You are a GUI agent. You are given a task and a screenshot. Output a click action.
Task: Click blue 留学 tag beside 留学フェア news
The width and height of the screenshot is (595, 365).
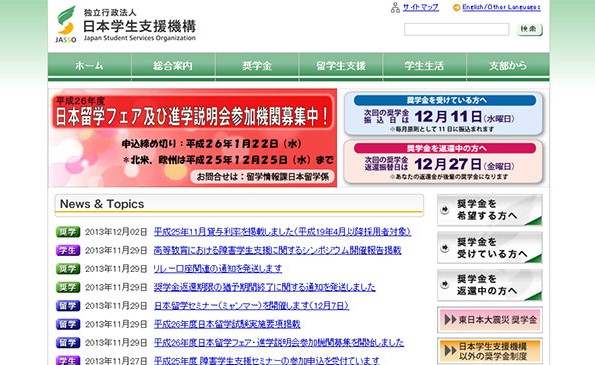pyautogui.click(x=68, y=343)
